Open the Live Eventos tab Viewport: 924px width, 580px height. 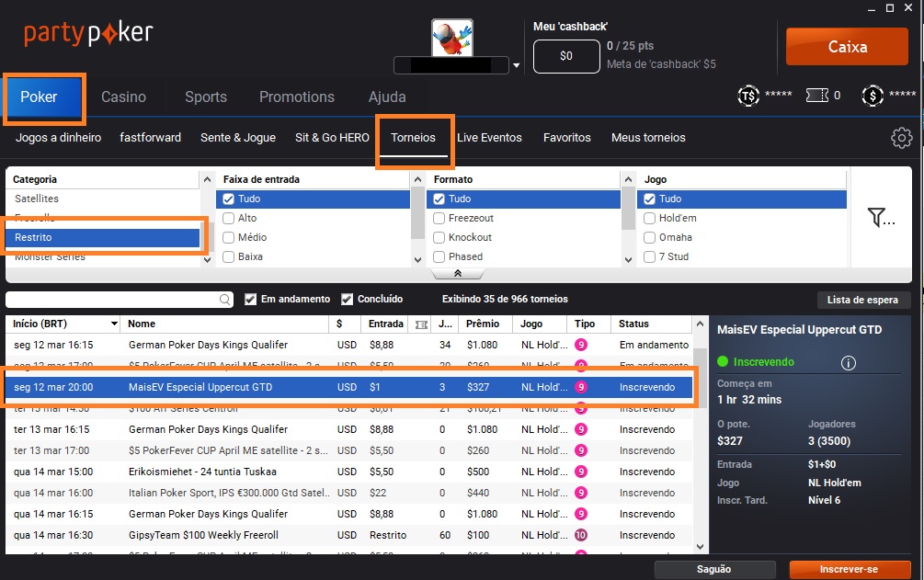click(x=489, y=137)
